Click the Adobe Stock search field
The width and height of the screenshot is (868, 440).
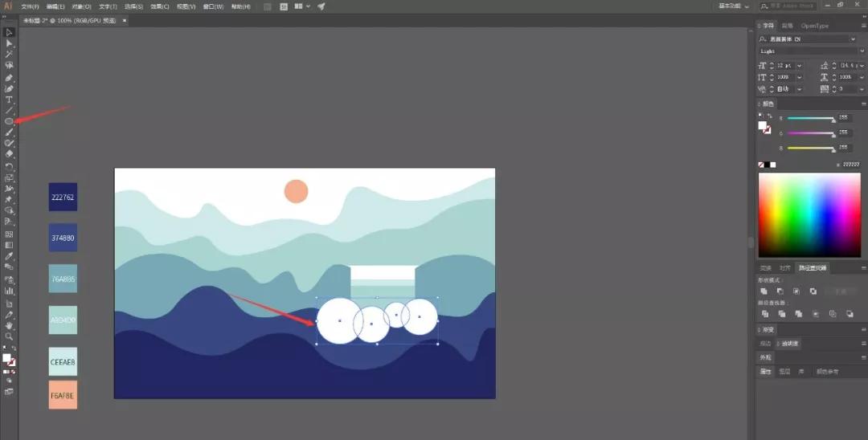coord(788,6)
